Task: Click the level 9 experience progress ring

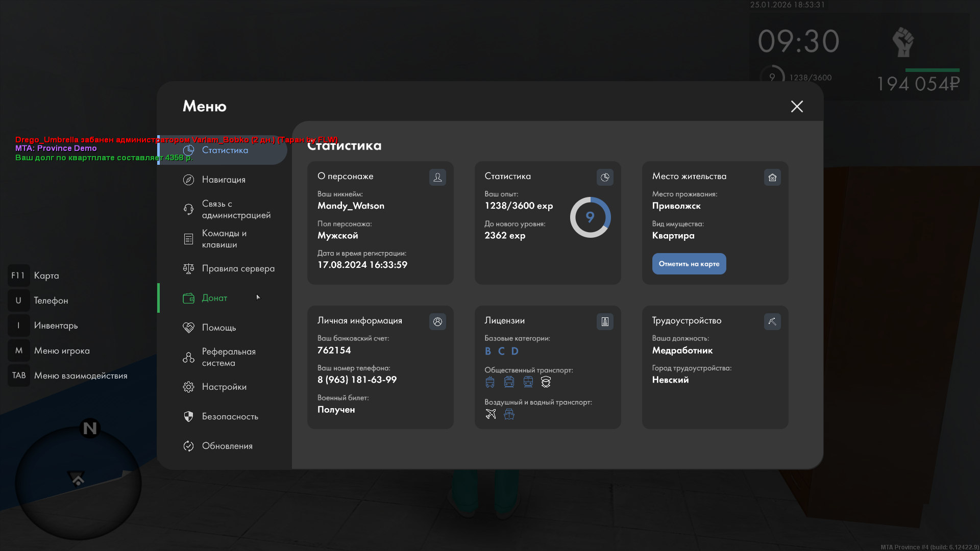Action: pyautogui.click(x=590, y=217)
